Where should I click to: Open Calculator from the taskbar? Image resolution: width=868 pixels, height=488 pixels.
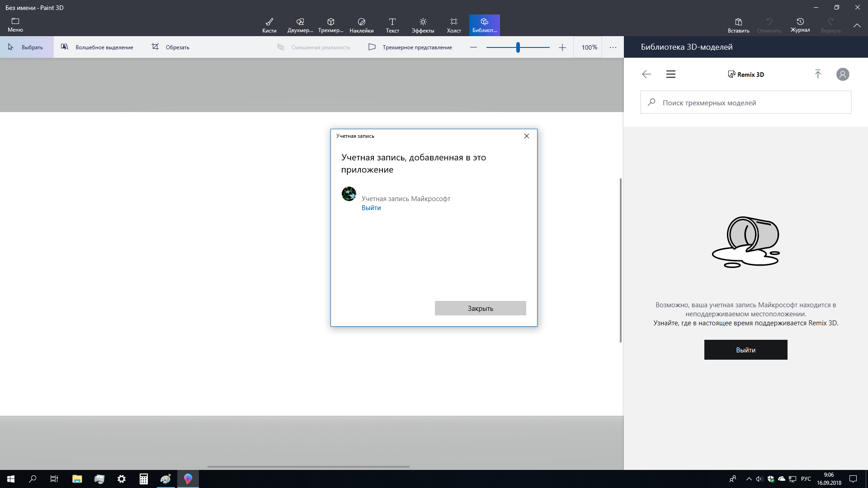(x=144, y=479)
